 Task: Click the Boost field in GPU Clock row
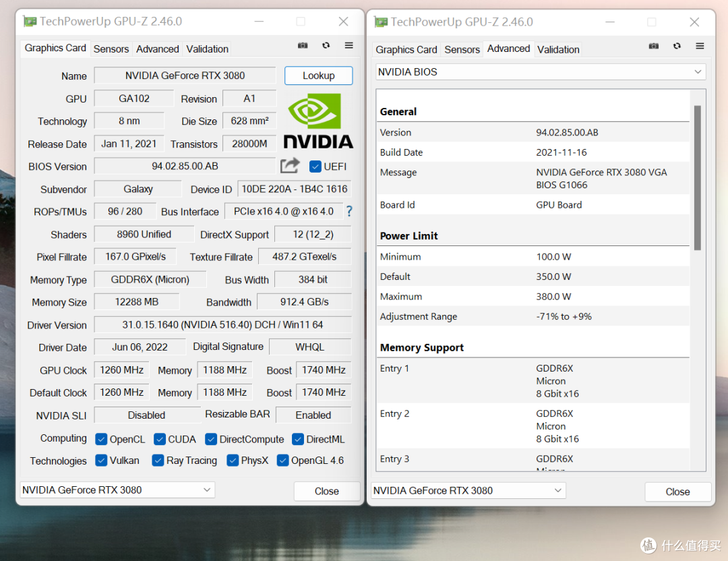324,370
